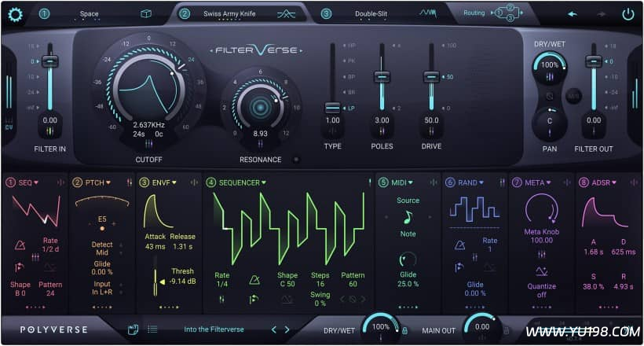This screenshot has width=644, height=346.
Task: Click the BP filter type label
Action: [351, 76]
